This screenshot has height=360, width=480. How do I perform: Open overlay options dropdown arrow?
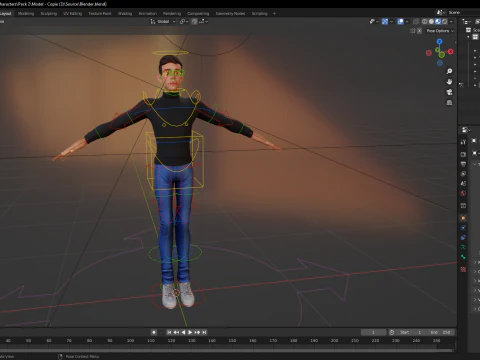click(x=407, y=22)
